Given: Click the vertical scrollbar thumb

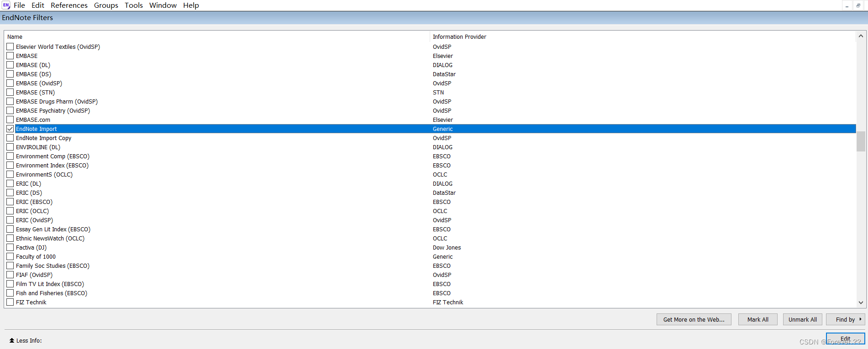Looking at the screenshot, I should (861, 141).
